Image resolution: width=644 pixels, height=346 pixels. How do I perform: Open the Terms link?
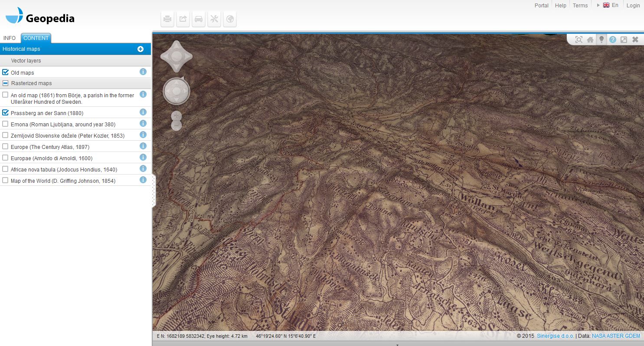click(x=580, y=6)
